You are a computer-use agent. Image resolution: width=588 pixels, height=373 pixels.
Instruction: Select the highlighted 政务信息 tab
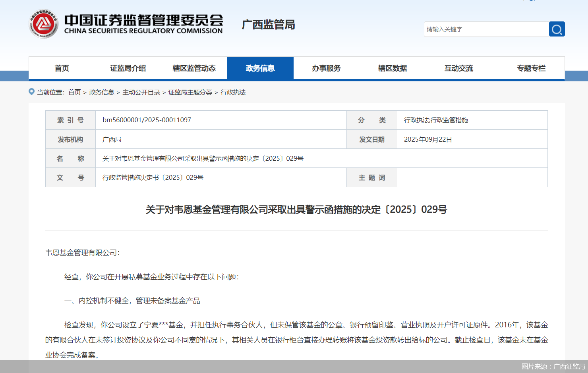point(260,68)
